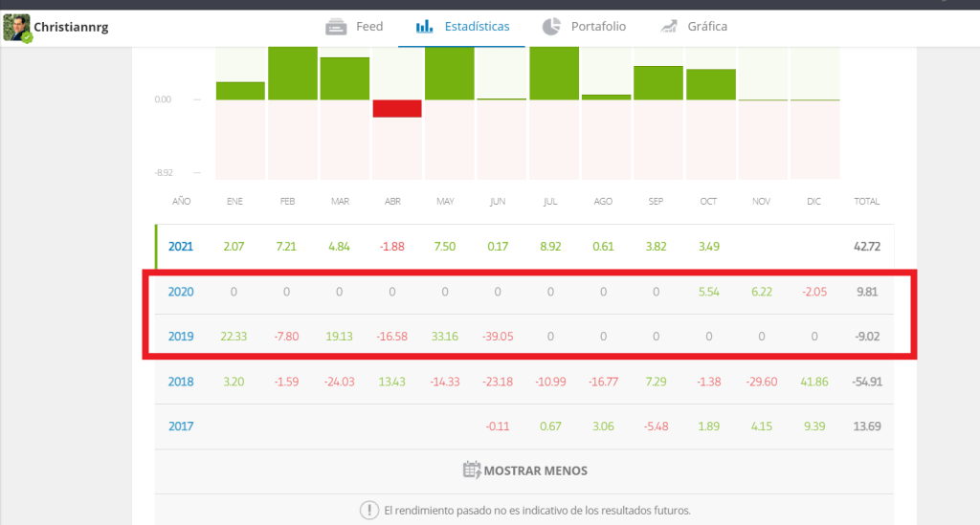Screen dimensions: 980x525
Task: Click the Gráfica trend line icon
Action: coord(669,27)
